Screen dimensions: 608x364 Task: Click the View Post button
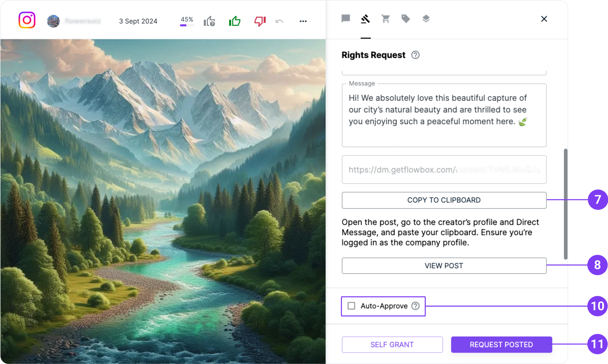[x=444, y=266]
